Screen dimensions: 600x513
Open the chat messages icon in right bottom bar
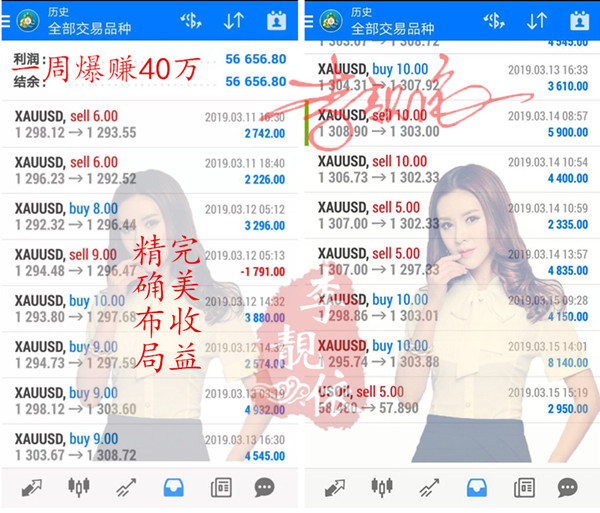point(569,487)
